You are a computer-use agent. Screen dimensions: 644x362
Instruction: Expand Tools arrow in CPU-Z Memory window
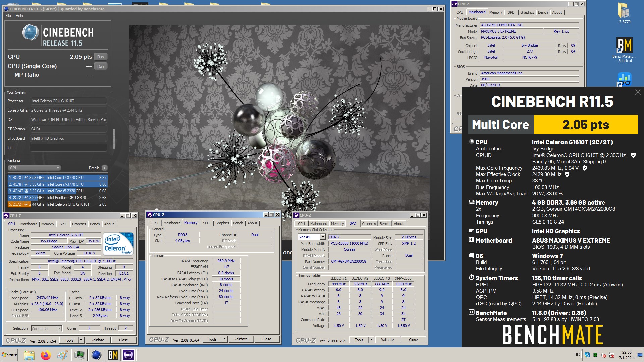coord(224,339)
